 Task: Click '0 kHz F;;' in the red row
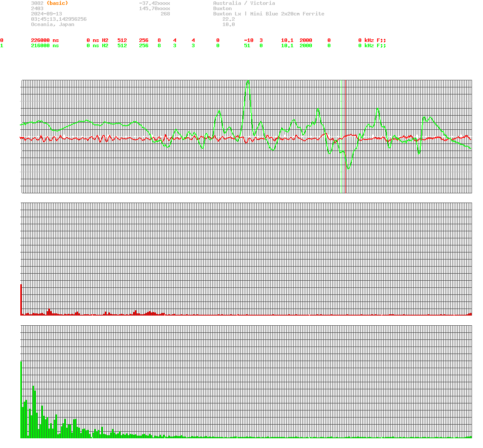point(372,41)
